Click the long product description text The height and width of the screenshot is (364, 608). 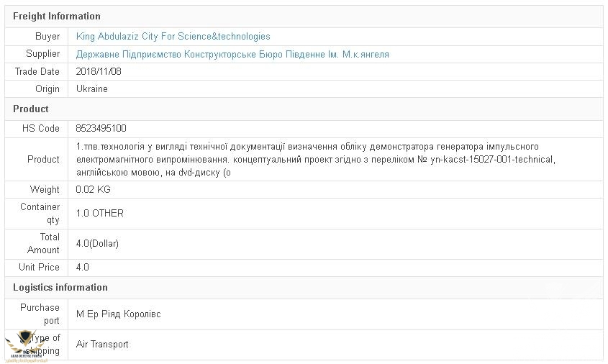[x=317, y=159]
